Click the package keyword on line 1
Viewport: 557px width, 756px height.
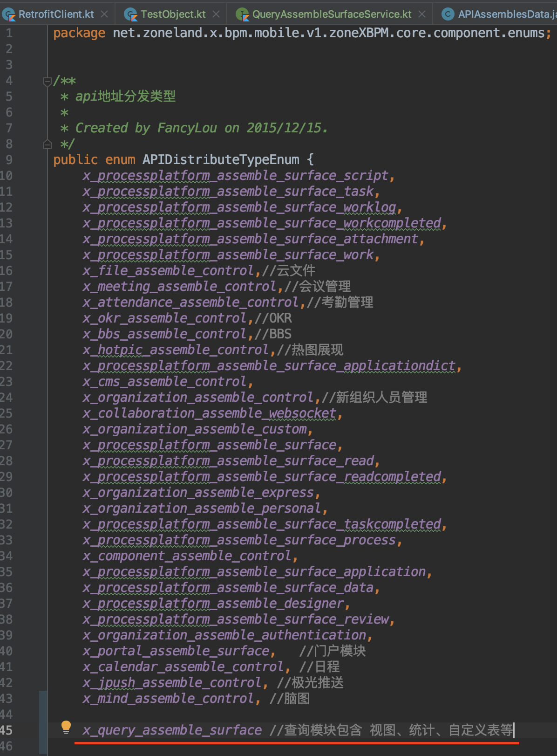[79, 33]
